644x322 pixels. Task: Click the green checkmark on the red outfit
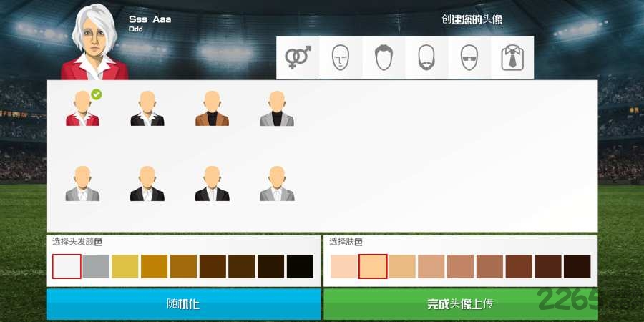coord(96,94)
